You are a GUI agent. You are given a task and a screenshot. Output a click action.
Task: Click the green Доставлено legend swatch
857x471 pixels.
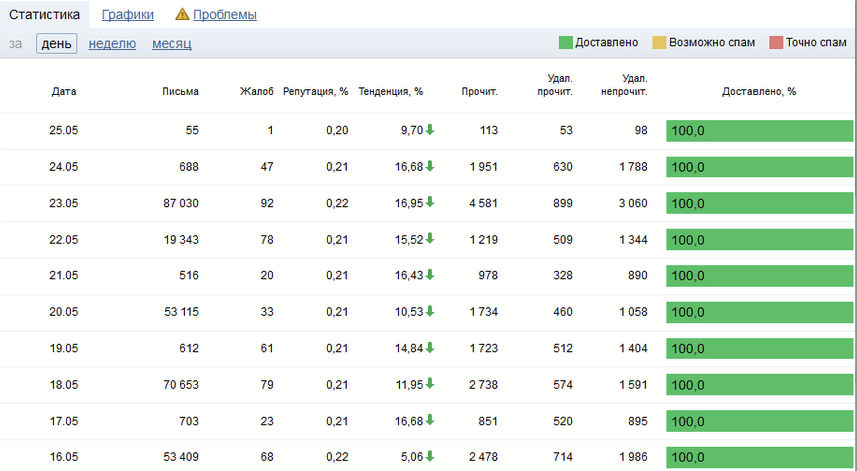coord(566,43)
